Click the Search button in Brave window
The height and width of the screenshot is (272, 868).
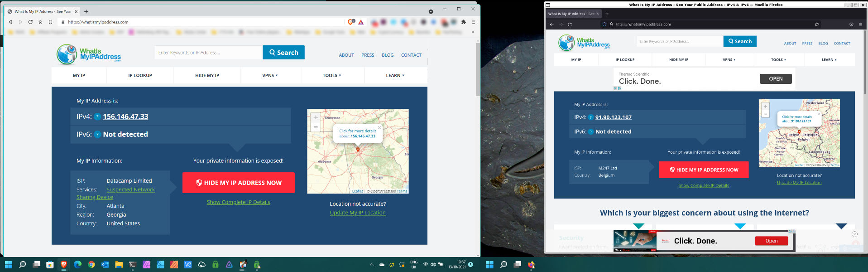click(283, 53)
